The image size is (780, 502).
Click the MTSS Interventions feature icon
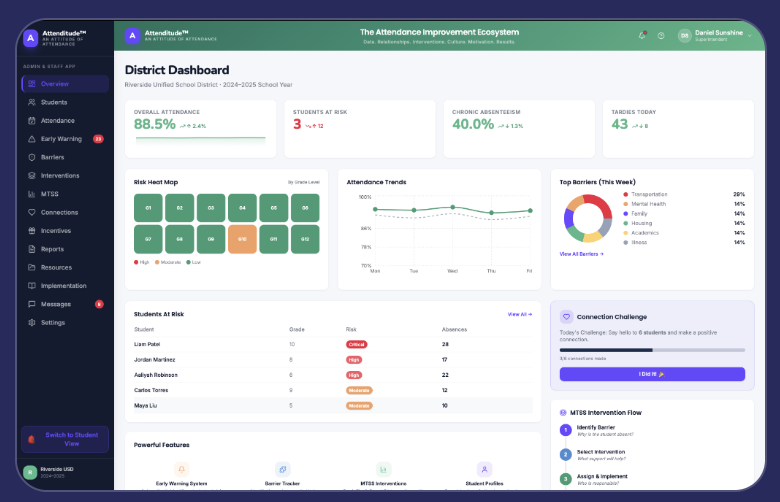pyautogui.click(x=383, y=469)
